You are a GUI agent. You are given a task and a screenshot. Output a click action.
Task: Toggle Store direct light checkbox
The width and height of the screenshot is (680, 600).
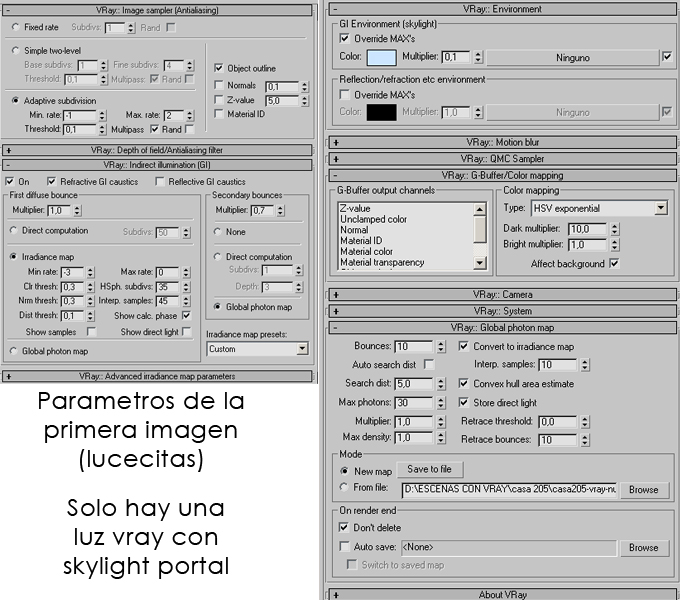click(x=464, y=402)
